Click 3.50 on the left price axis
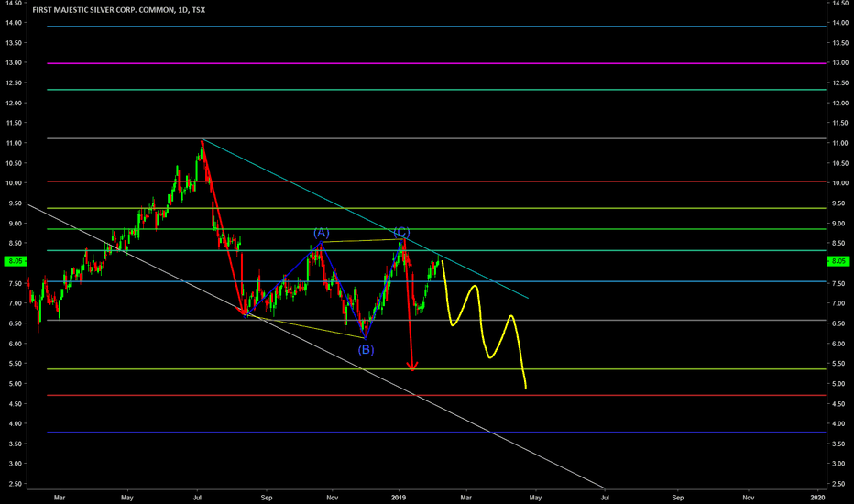This screenshot has height=504, width=854. click(14, 444)
